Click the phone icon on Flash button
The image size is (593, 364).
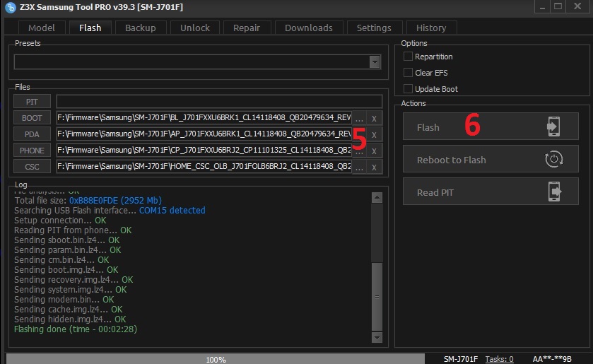pos(553,127)
